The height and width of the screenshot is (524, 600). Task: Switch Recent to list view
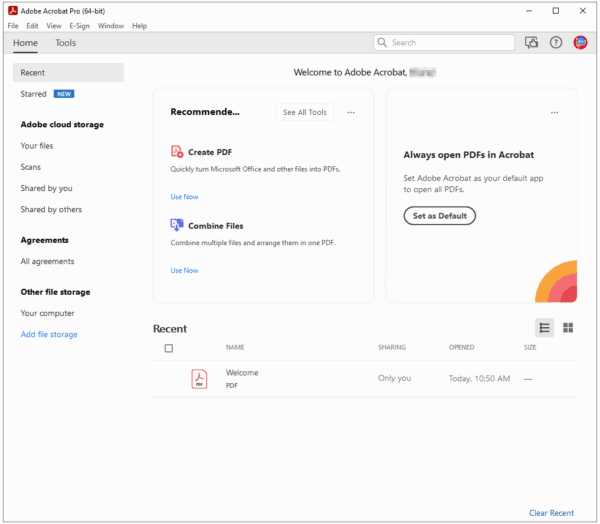tap(544, 328)
